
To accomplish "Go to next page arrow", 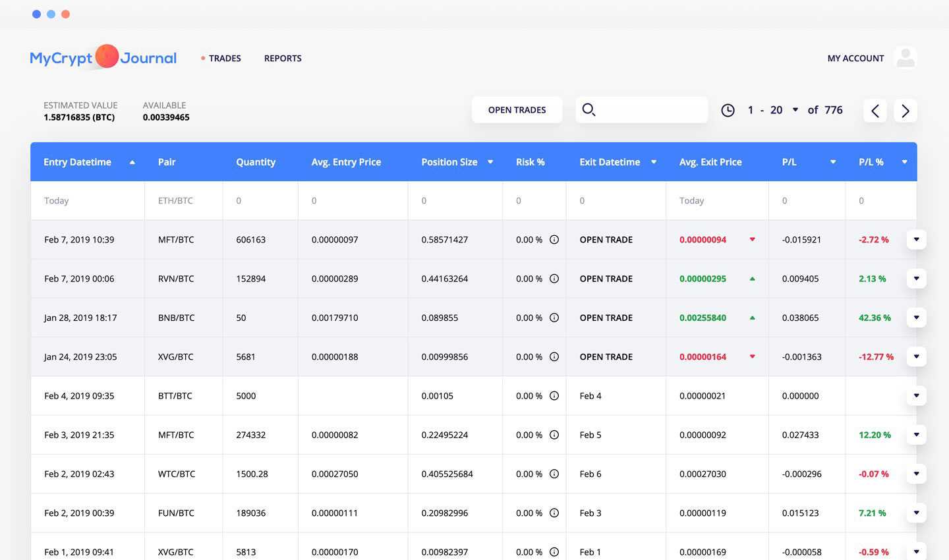I will 906,111.
